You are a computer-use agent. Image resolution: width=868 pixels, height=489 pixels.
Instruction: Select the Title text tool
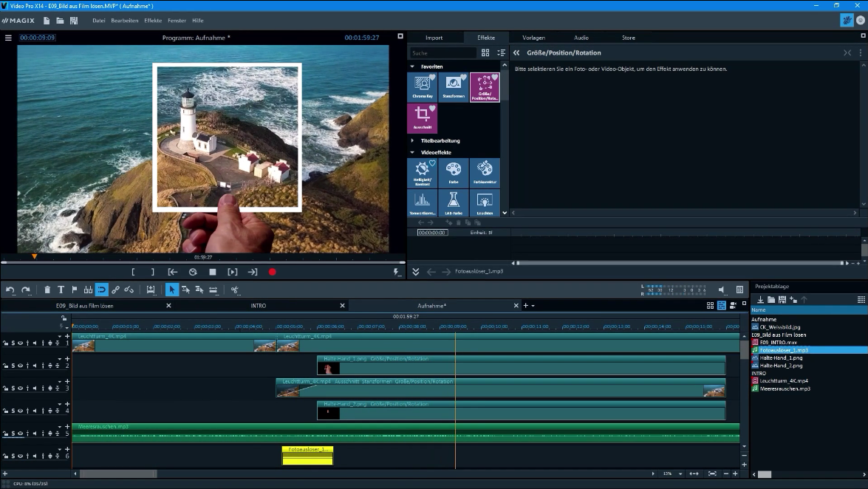tap(61, 290)
